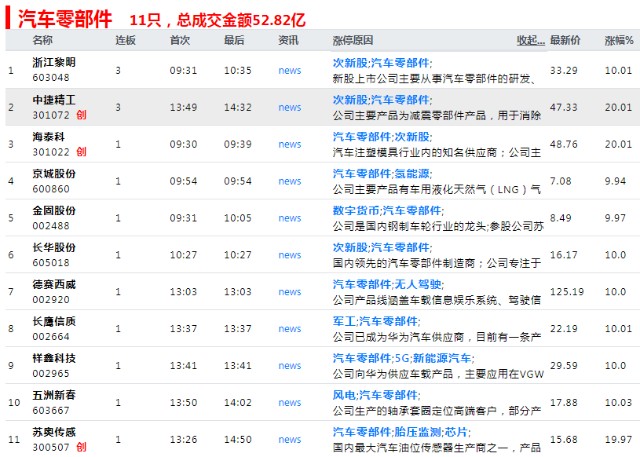The width and height of the screenshot is (640, 457).
Task: Select stock name 长鹰信质
Action: (x=54, y=321)
